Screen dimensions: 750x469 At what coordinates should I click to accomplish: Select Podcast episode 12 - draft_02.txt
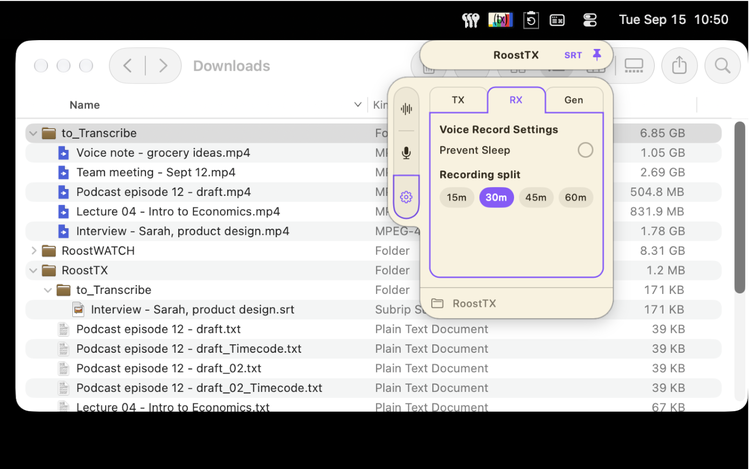[168, 369]
